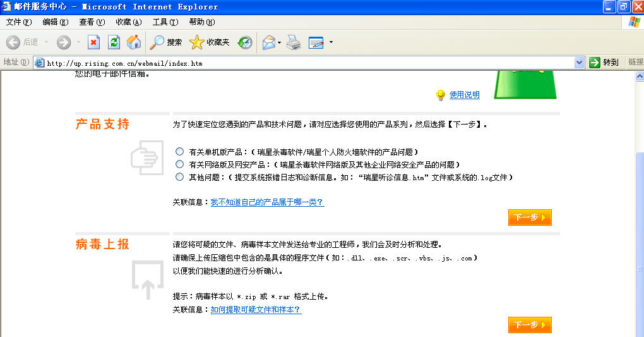
Task: Restore down the Internet Explorer window
Action: click(623, 7)
